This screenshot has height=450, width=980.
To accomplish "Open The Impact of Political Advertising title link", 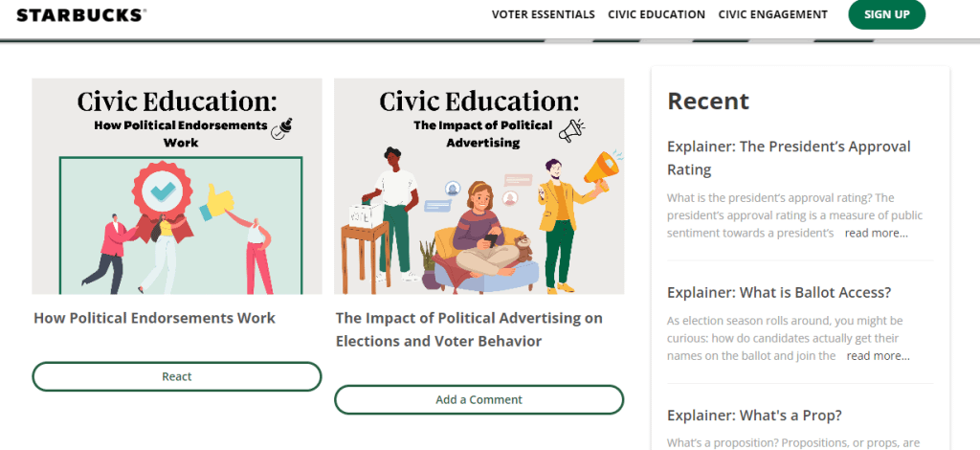I will [469, 329].
